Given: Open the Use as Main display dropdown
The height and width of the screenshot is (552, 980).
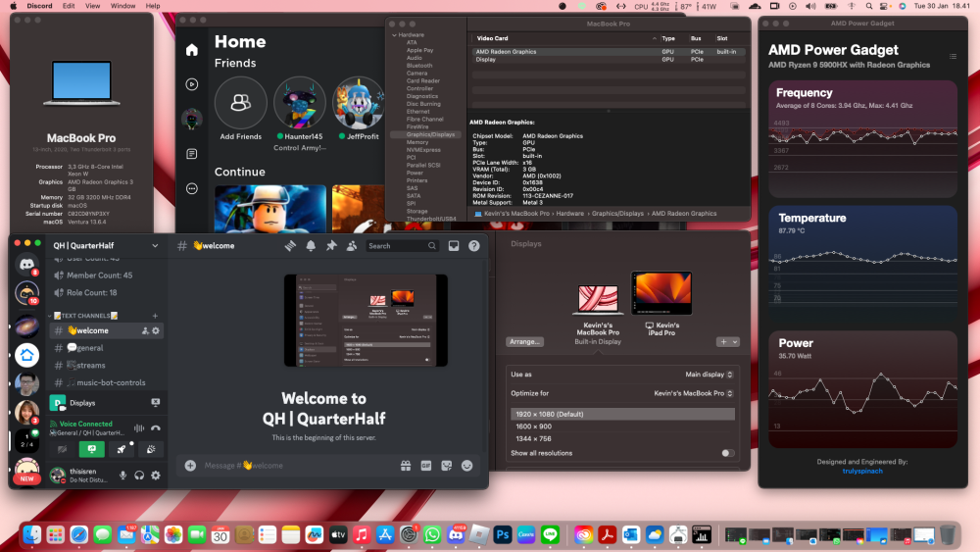Looking at the screenshot, I should pos(709,375).
